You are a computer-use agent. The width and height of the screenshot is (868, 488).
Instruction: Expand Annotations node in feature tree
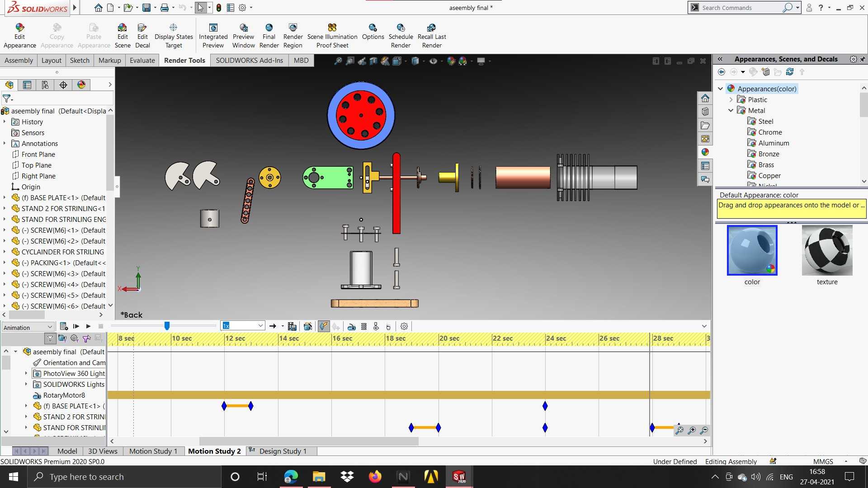(x=5, y=143)
